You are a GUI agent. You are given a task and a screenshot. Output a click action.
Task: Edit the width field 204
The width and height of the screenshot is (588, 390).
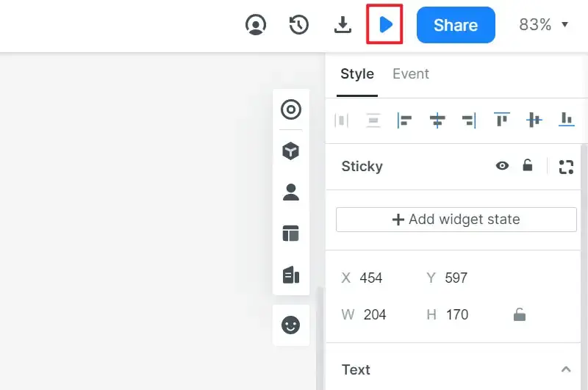click(x=375, y=314)
